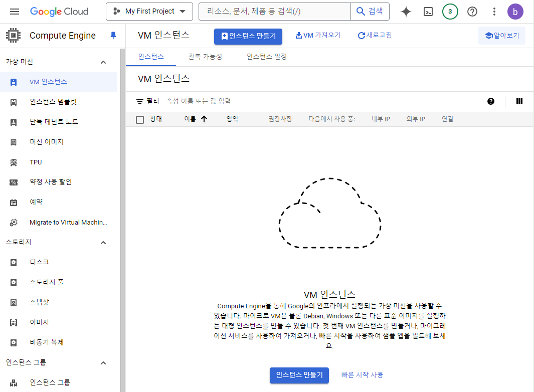Viewport: 534px width, 392px height.
Task: Click the Migrate to Virtual Machines icon
Action: [13, 223]
